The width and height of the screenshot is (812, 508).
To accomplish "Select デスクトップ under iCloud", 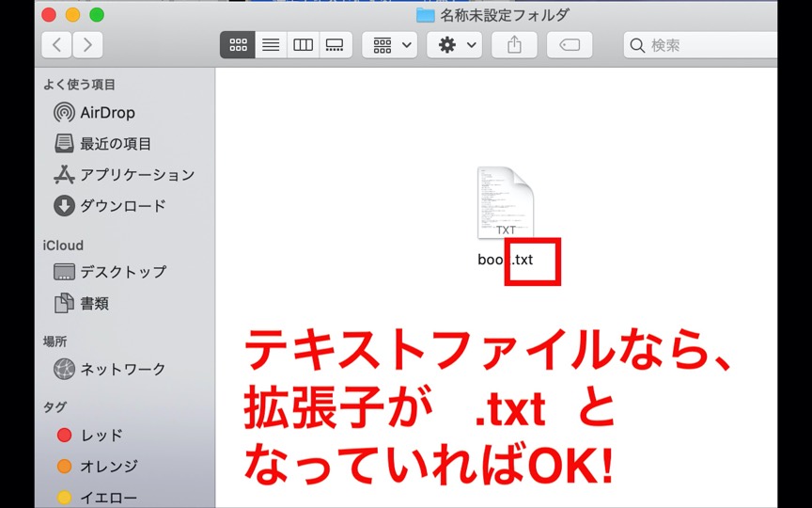I will (x=122, y=272).
